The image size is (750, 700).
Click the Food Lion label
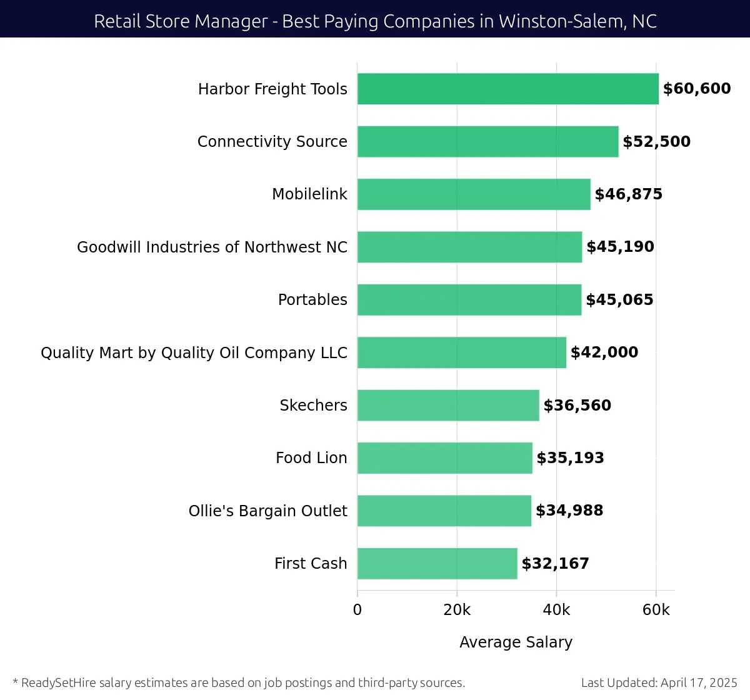pos(311,458)
